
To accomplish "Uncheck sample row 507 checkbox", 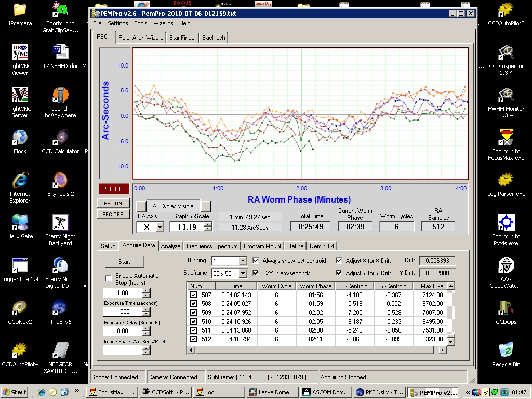I will [193, 295].
